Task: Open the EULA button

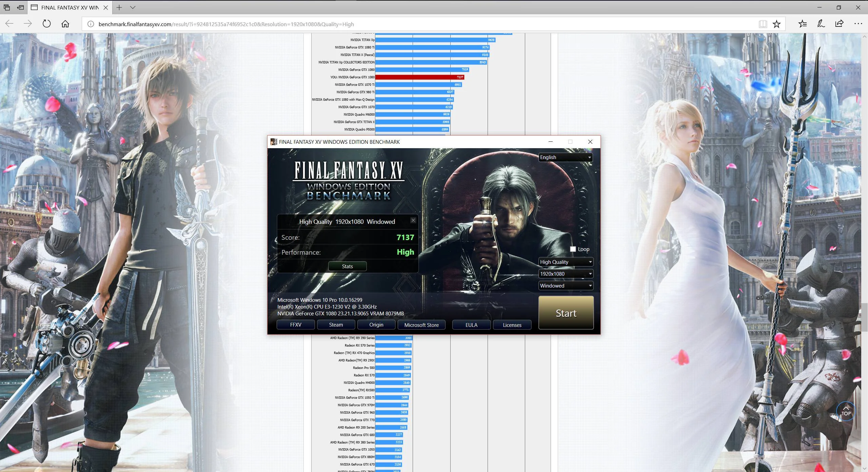Action: pos(471,325)
